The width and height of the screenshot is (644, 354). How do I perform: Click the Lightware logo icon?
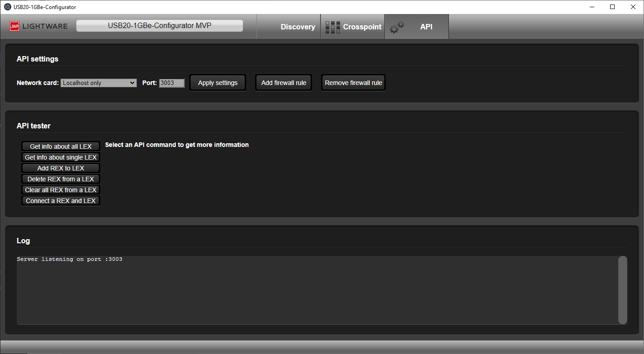click(x=14, y=26)
